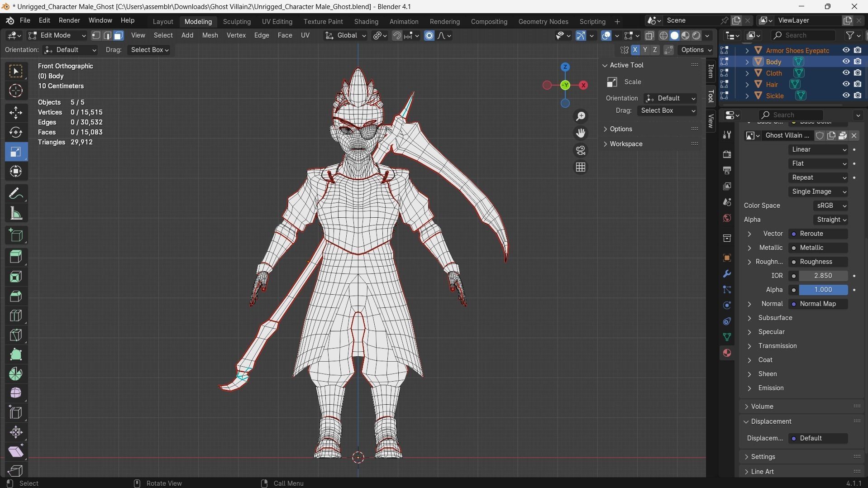Switch to wireframe shading

point(663,36)
